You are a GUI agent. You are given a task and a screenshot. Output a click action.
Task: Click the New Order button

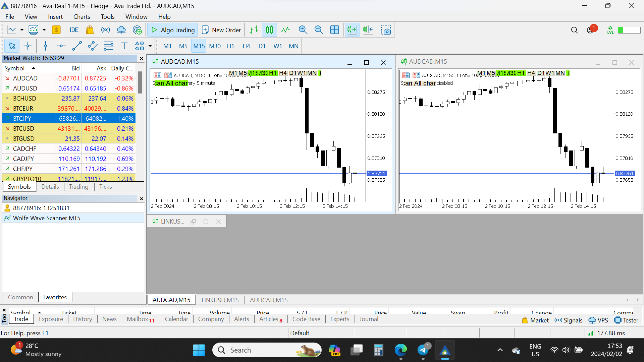coord(221,30)
